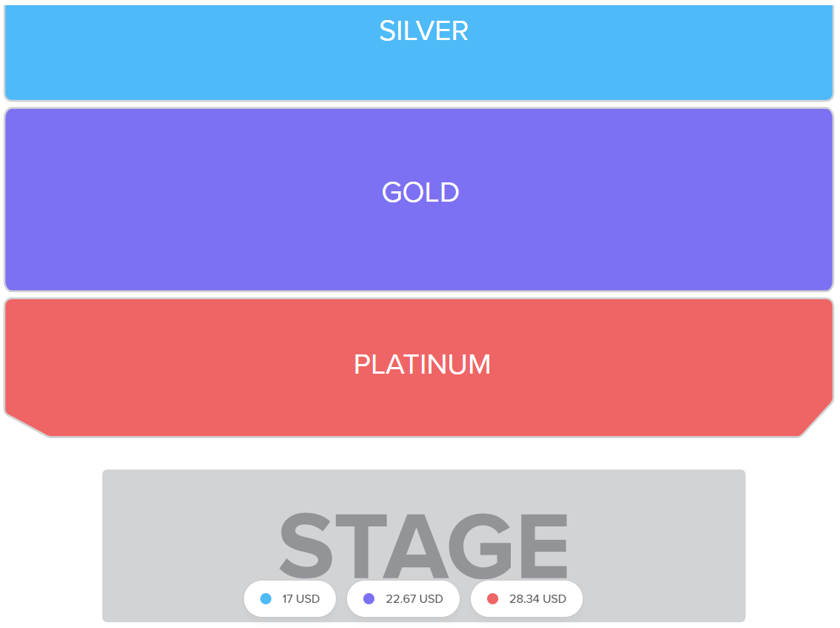This screenshot has width=840, height=628.
Task: Click the purple dot beside 22.67 USD
Action: [x=369, y=599]
